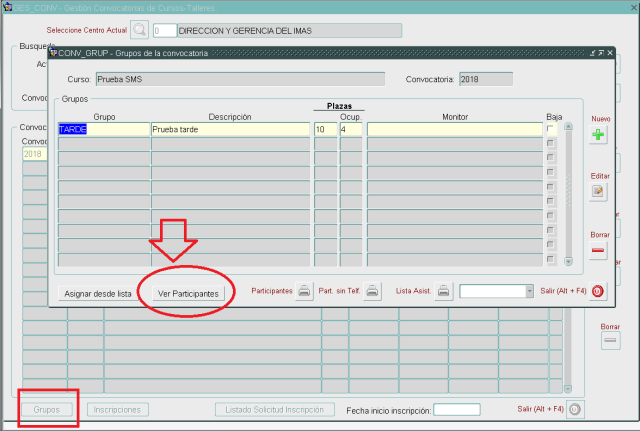Select the Descripción cell 'Prueba tarde'
The image size is (640, 431).
click(229, 130)
